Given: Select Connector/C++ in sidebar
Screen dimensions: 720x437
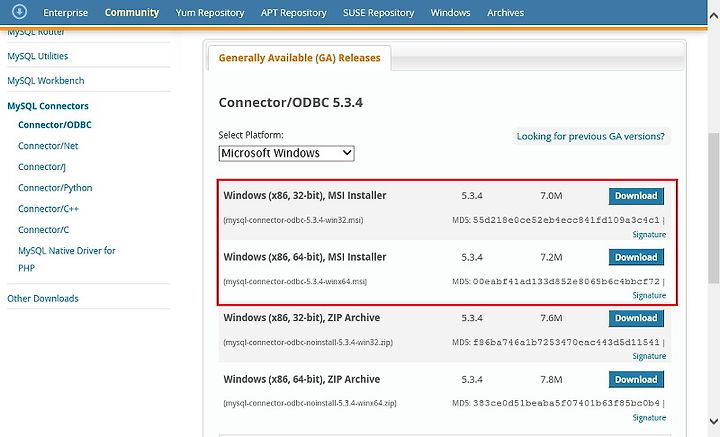Looking at the screenshot, I should tap(48, 209).
